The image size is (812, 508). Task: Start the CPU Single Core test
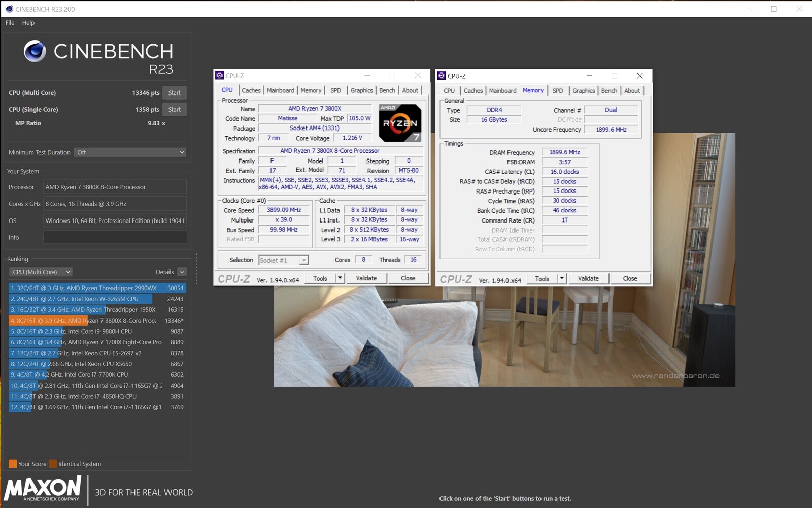tap(175, 110)
